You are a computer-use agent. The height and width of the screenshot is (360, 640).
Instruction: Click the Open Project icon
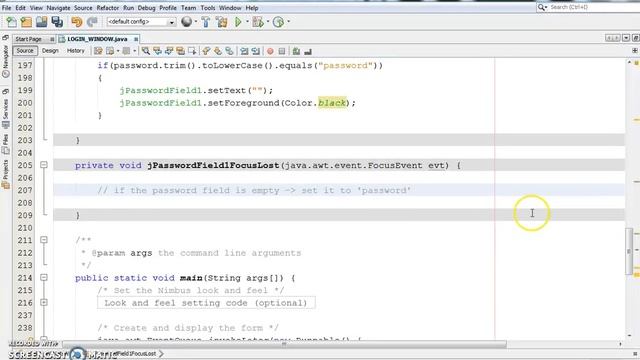(x=41, y=22)
